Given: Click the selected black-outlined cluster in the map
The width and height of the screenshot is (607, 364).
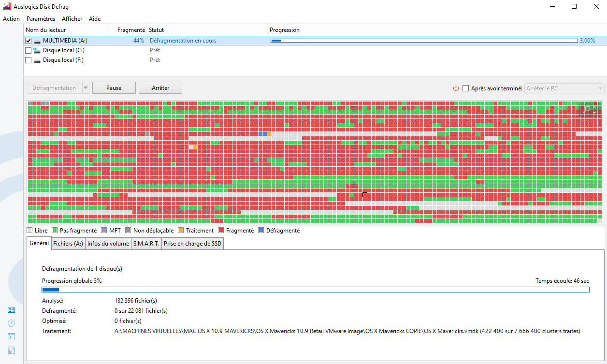Looking at the screenshot, I should point(365,195).
